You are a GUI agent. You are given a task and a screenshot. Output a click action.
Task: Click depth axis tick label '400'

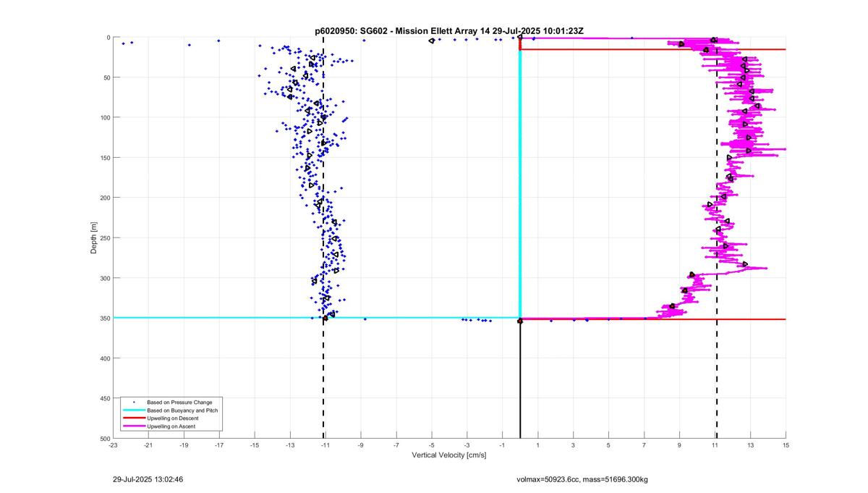point(104,358)
